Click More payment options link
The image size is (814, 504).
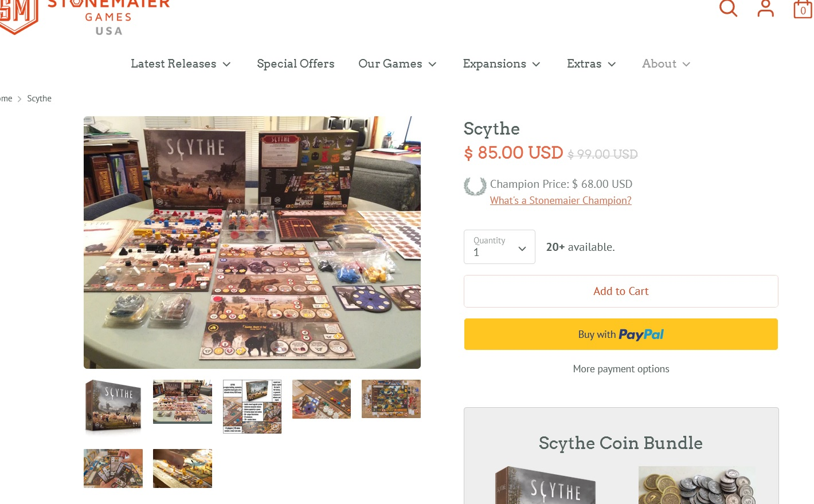[621, 369]
